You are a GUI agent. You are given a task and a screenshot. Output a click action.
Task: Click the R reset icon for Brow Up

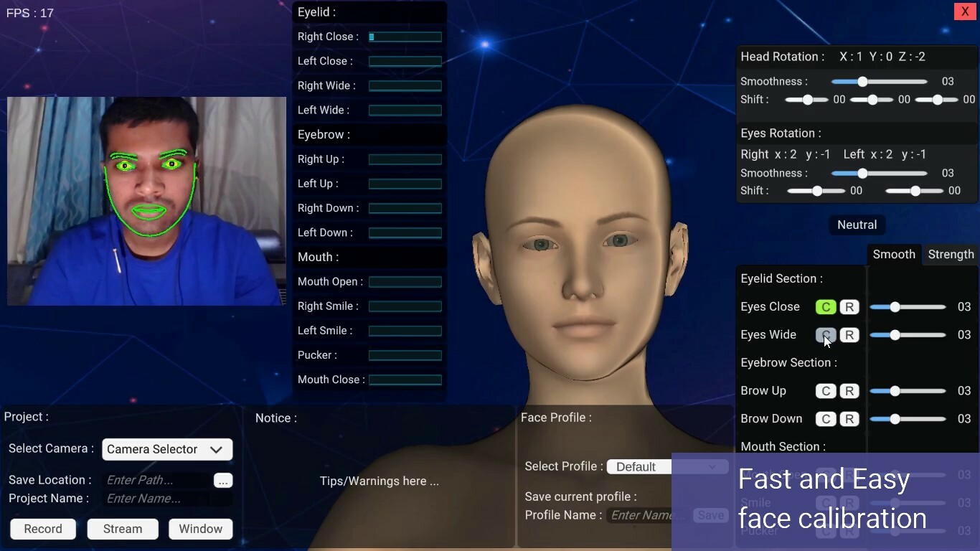click(x=849, y=391)
